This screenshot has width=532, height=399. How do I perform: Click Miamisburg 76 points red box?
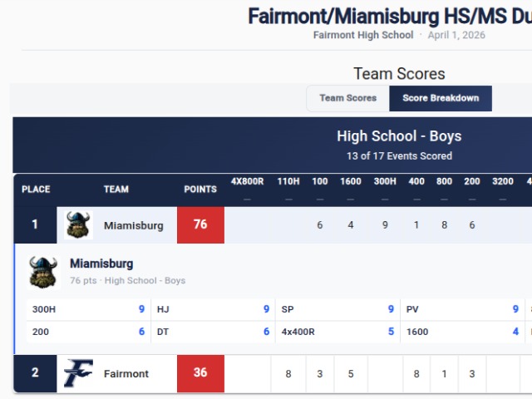[x=200, y=224]
